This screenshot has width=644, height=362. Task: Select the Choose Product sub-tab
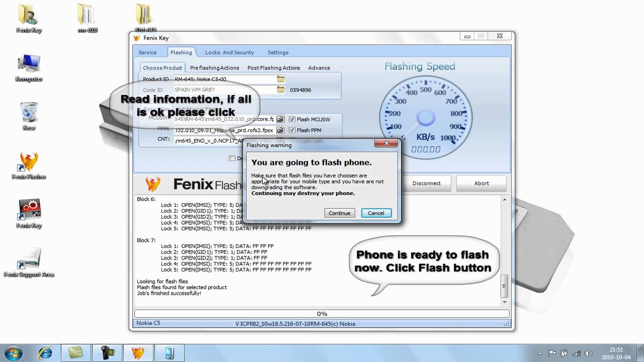tap(163, 68)
